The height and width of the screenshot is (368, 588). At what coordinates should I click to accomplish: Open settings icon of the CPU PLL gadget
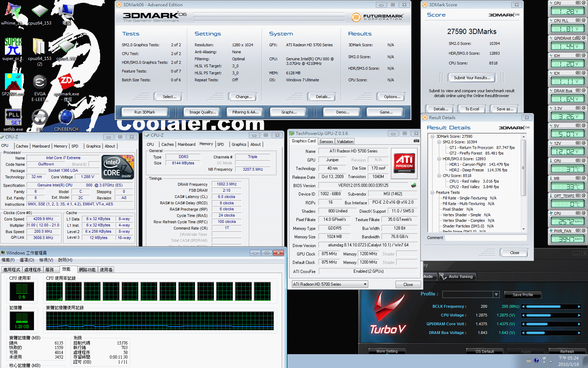click(x=578, y=20)
